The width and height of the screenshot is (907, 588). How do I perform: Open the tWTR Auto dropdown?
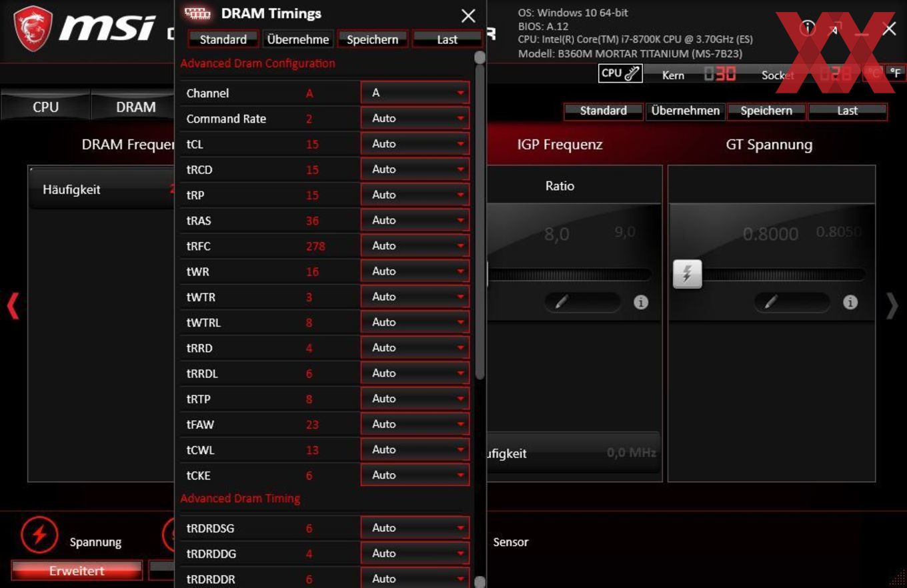(415, 296)
